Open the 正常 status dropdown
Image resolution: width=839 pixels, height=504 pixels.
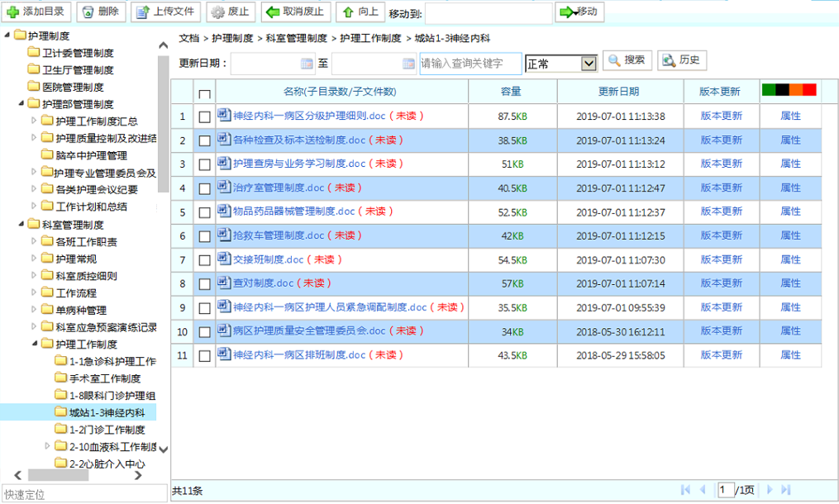[589, 64]
